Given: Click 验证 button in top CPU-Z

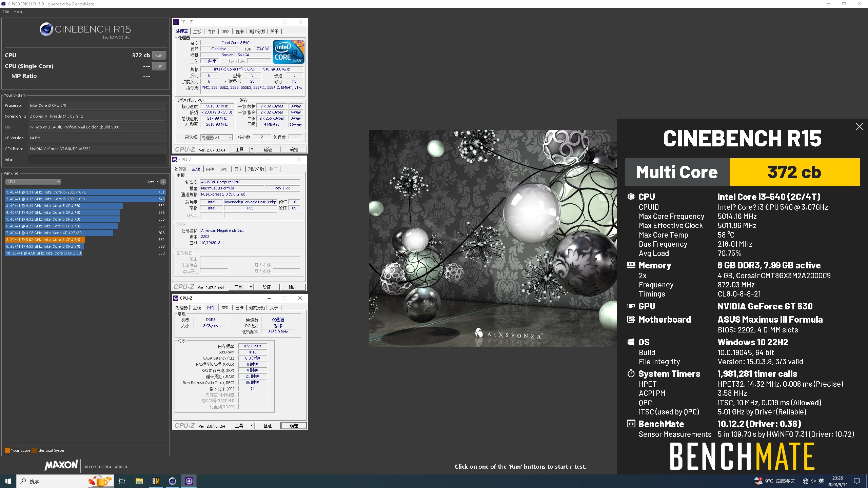Looking at the screenshot, I should click(268, 149).
